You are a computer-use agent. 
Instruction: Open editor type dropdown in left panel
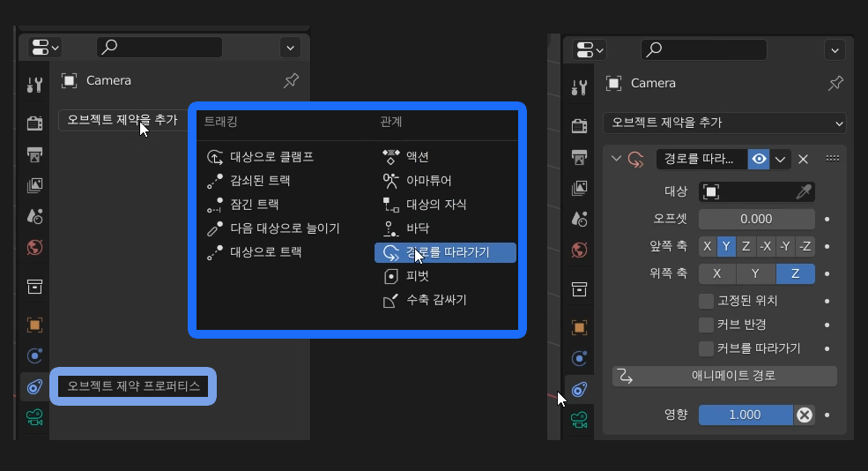coord(44,48)
